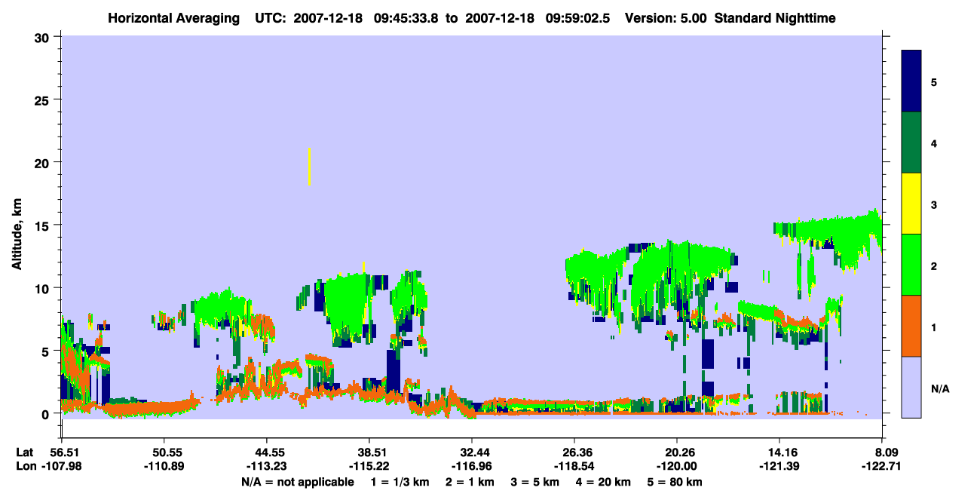Click the 'Lon' axis row label
Screen dimensions: 980x503
(26, 466)
